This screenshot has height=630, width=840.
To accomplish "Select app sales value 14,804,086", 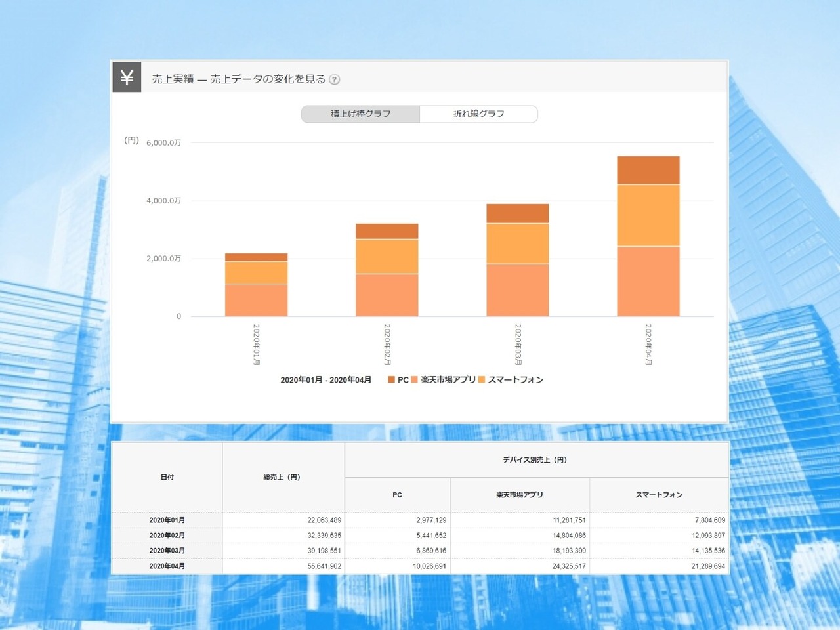I will tap(569, 535).
